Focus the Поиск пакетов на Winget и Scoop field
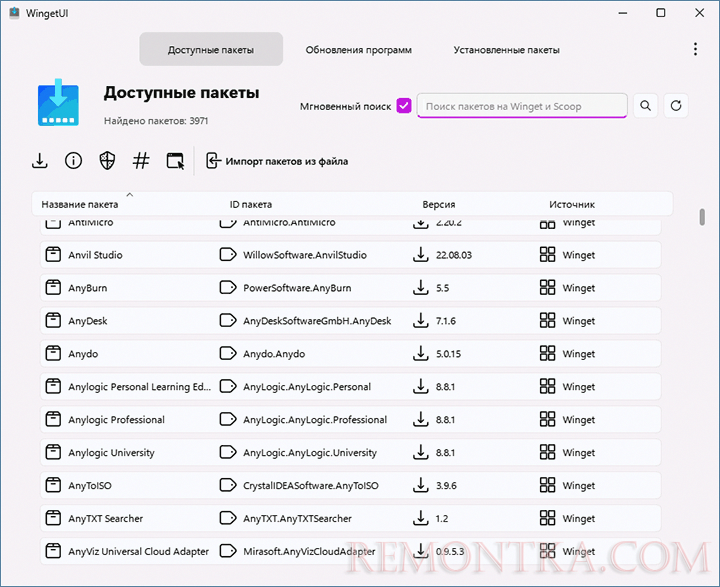This screenshot has width=720, height=587. click(522, 106)
